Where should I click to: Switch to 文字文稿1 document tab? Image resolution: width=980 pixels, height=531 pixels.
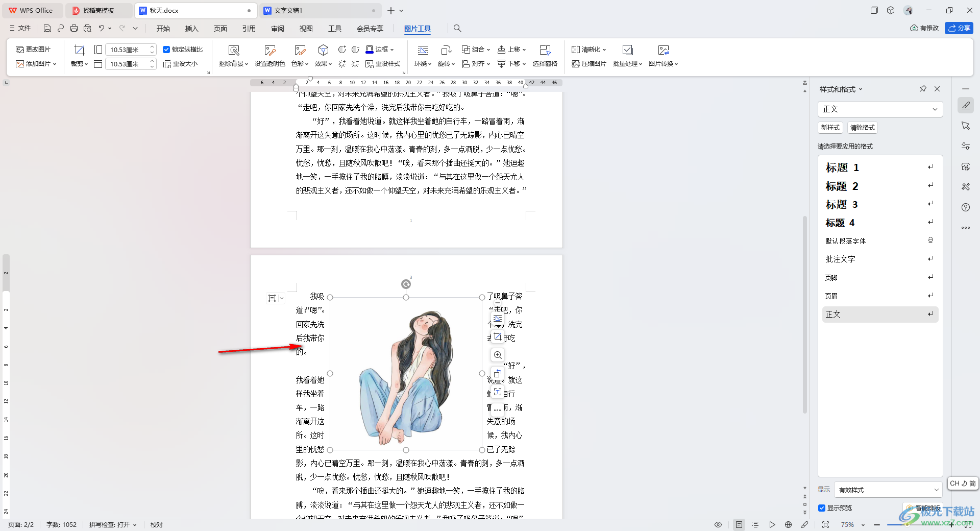click(322, 10)
